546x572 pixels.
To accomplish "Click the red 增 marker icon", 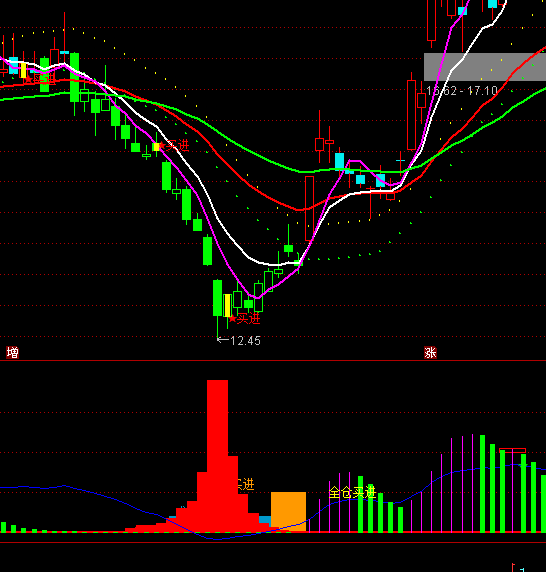I will click(x=12, y=352).
